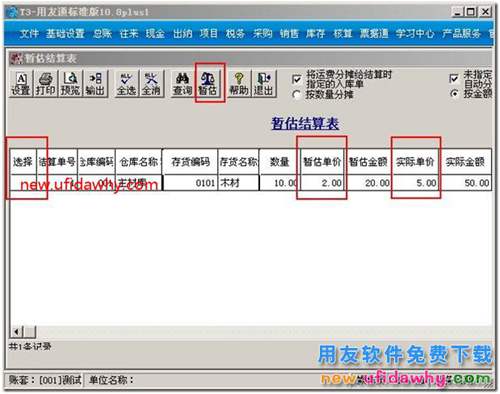Click the selection cell of the 木材 row
The width and height of the screenshot is (500, 394).
pos(23,183)
